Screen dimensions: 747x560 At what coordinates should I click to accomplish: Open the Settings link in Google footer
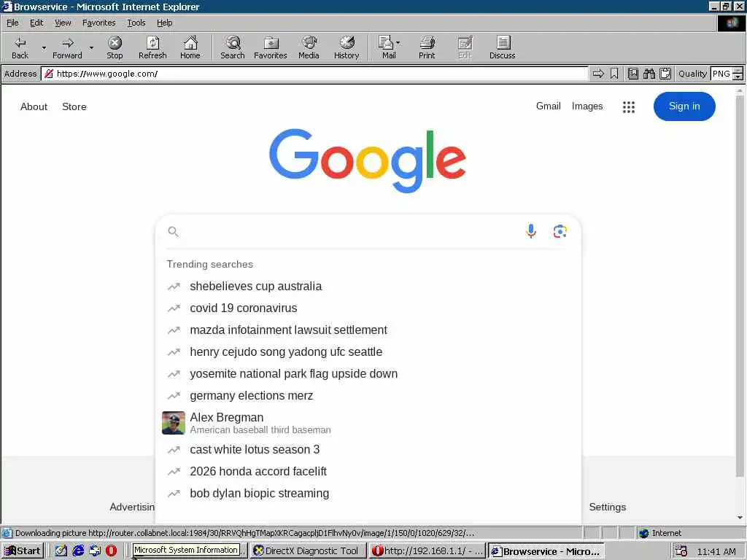pos(608,507)
